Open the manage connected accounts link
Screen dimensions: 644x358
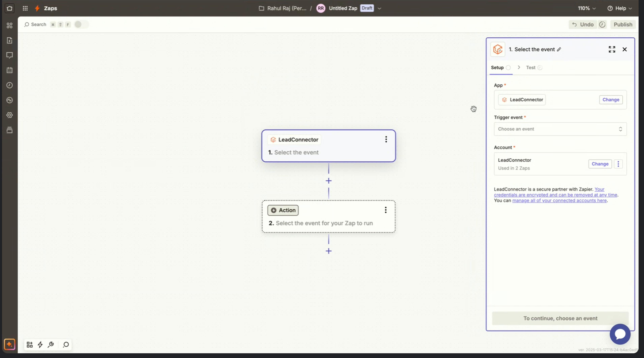click(x=559, y=201)
